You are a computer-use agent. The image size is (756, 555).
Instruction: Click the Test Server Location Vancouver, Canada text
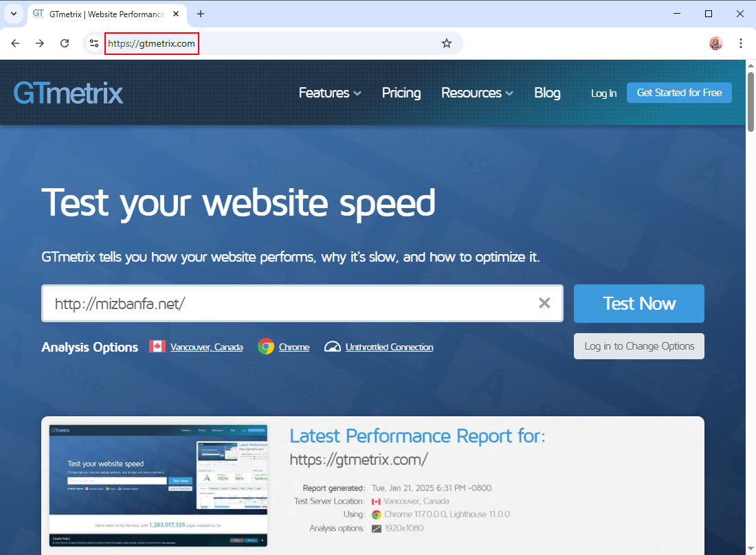pyautogui.click(x=416, y=501)
